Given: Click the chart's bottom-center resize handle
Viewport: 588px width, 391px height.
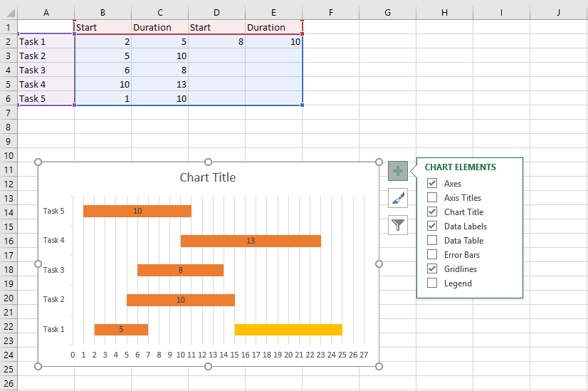Looking at the screenshot, I should pos(208,366).
